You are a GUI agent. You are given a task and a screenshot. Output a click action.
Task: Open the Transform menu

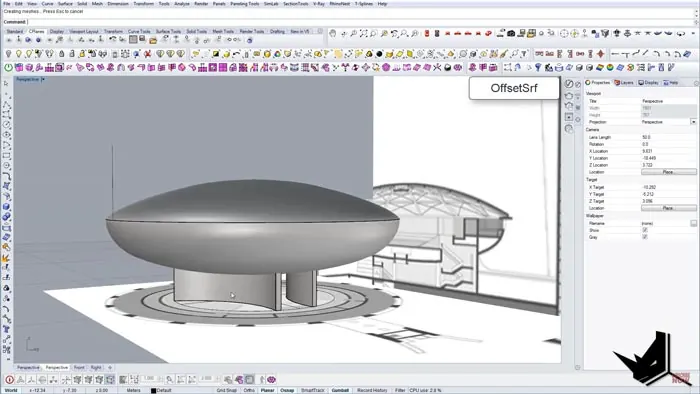[x=144, y=4]
